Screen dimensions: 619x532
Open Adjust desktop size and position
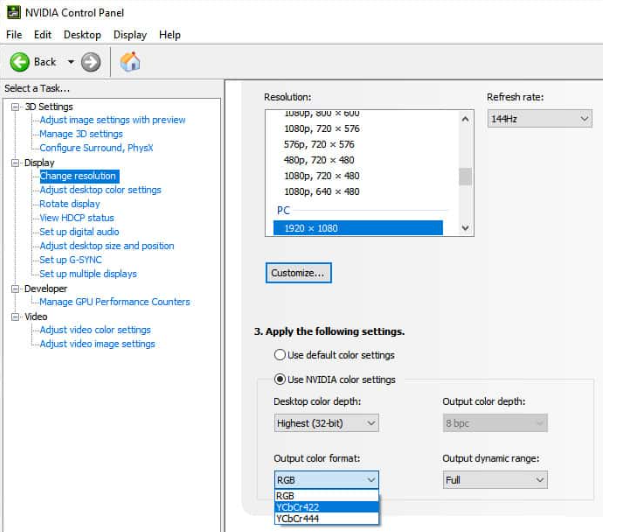(x=107, y=246)
